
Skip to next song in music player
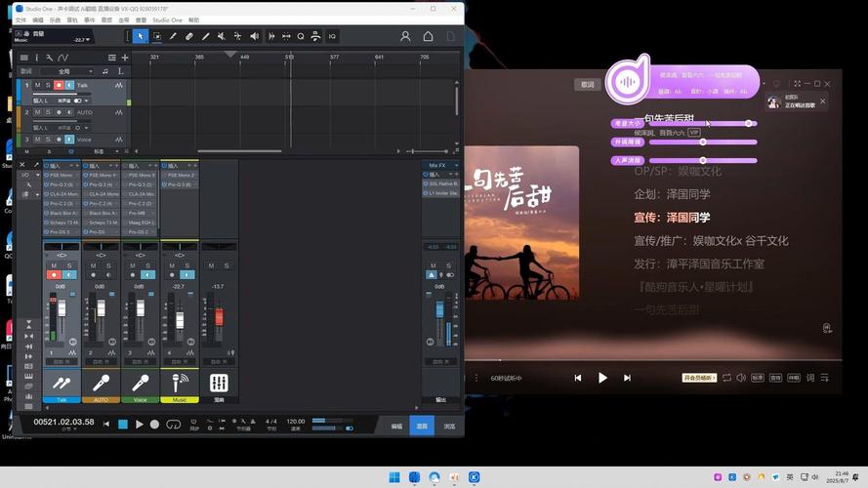coord(627,378)
